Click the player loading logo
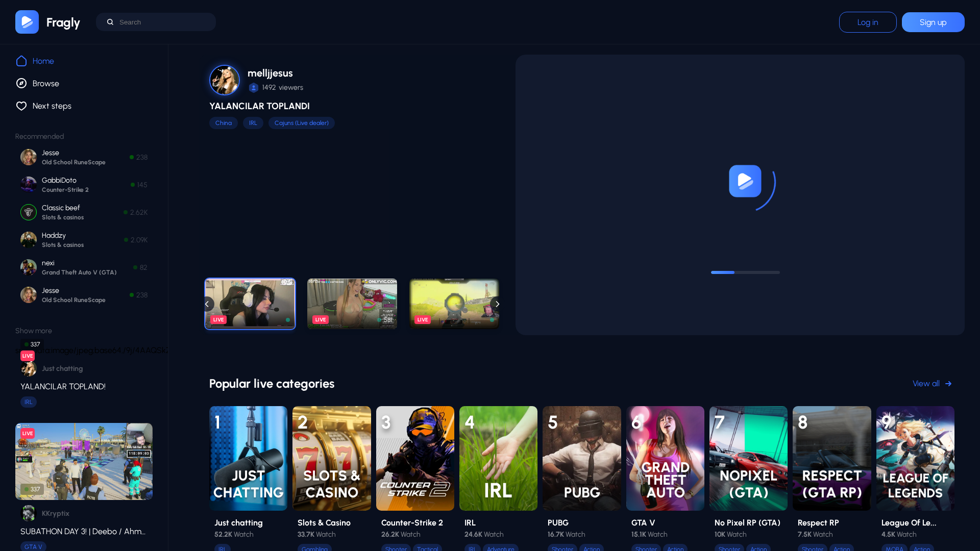The height and width of the screenshot is (551, 980). (x=745, y=181)
